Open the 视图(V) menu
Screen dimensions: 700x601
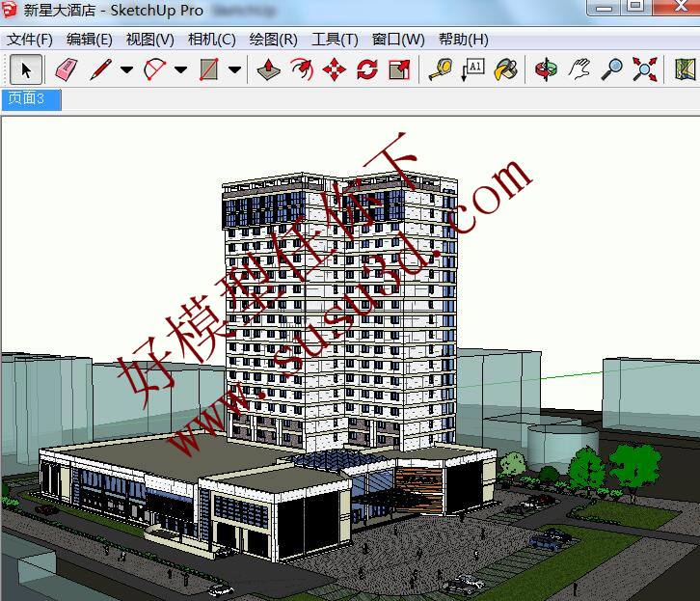(x=150, y=40)
